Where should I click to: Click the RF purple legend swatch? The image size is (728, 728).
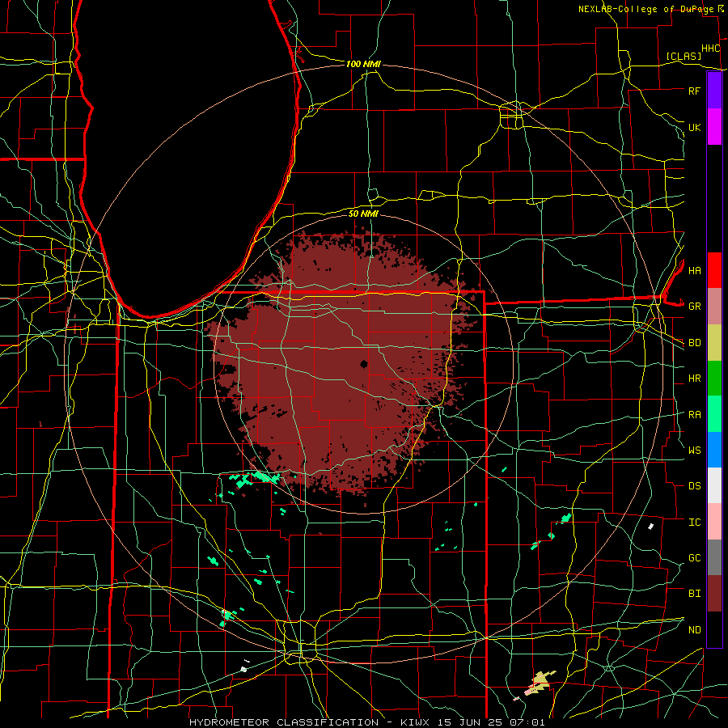click(x=714, y=91)
